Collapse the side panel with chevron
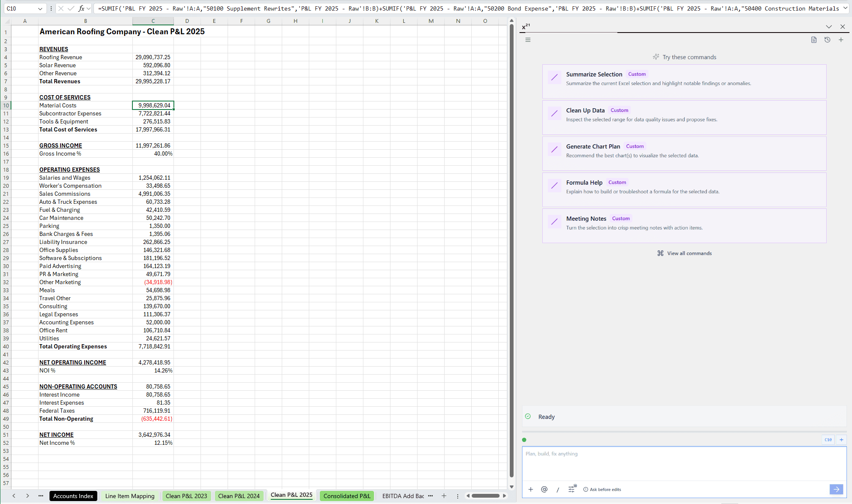 [828, 27]
